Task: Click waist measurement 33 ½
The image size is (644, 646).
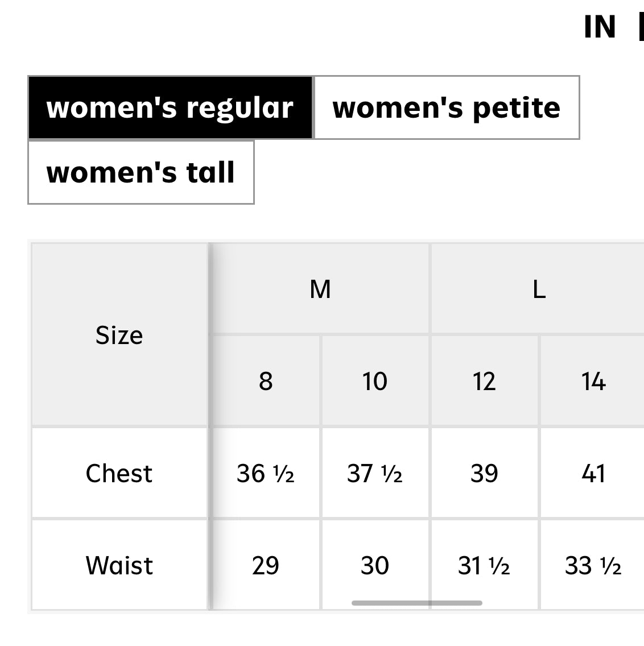Action: (593, 565)
